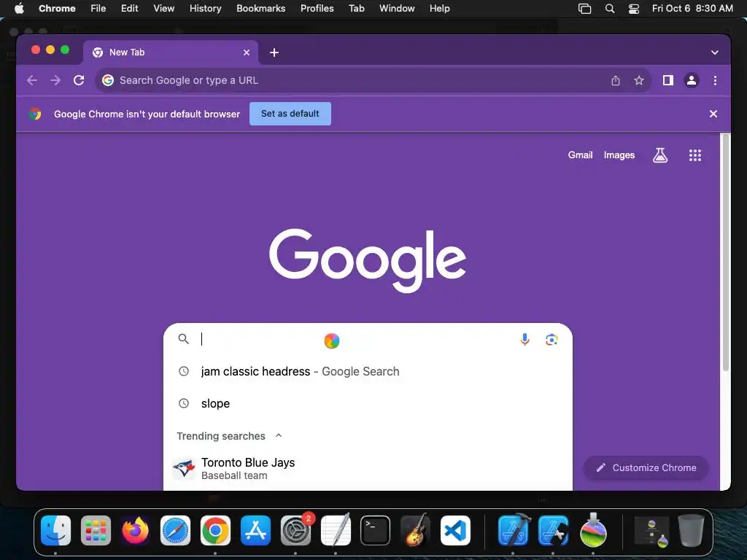Start voice search with the microphone icon
This screenshot has height=560, width=747.
click(525, 339)
